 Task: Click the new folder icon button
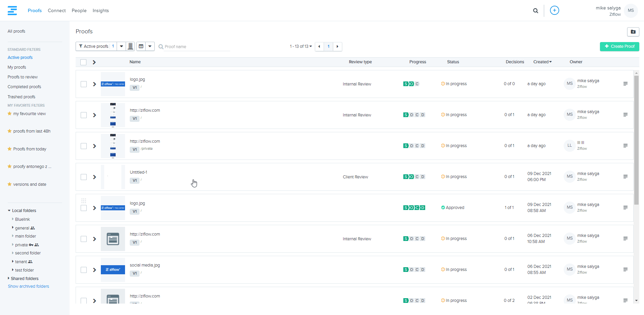point(633,32)
